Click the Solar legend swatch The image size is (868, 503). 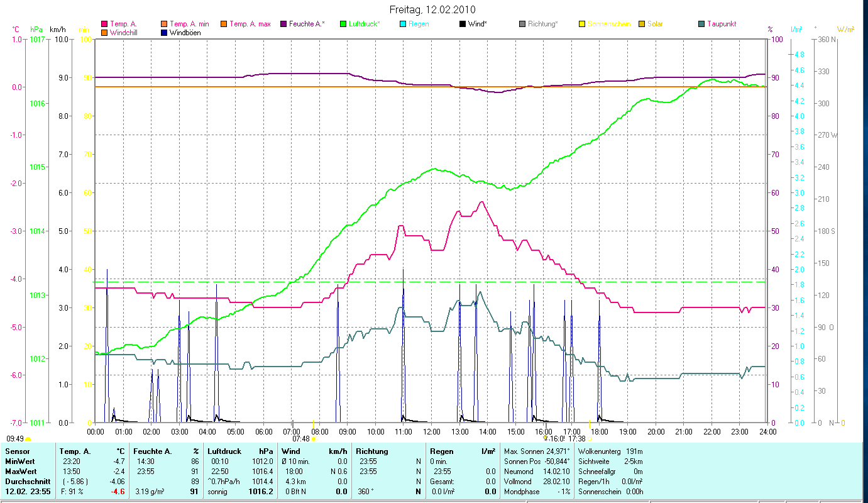coord(641,24)
